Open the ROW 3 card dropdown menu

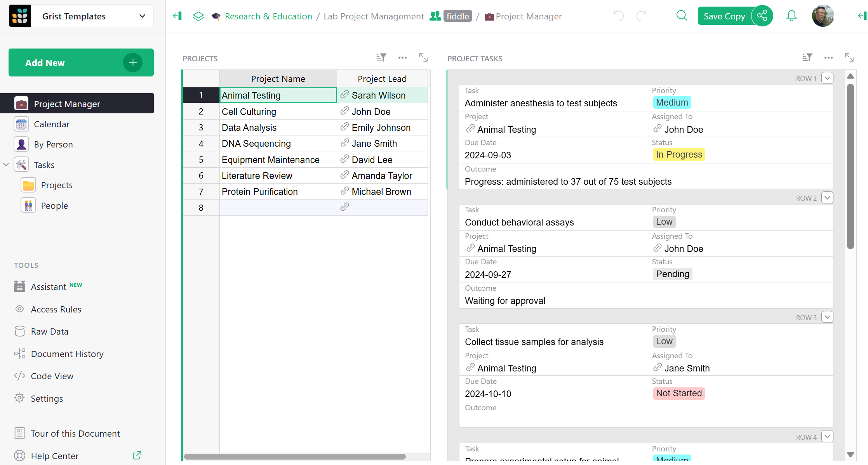tap(827, 317)
